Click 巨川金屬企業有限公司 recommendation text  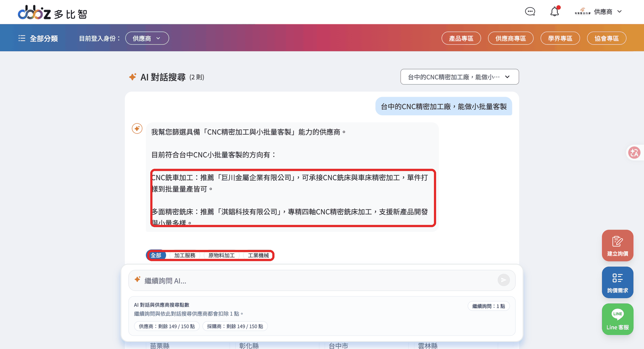pos(256,178)
